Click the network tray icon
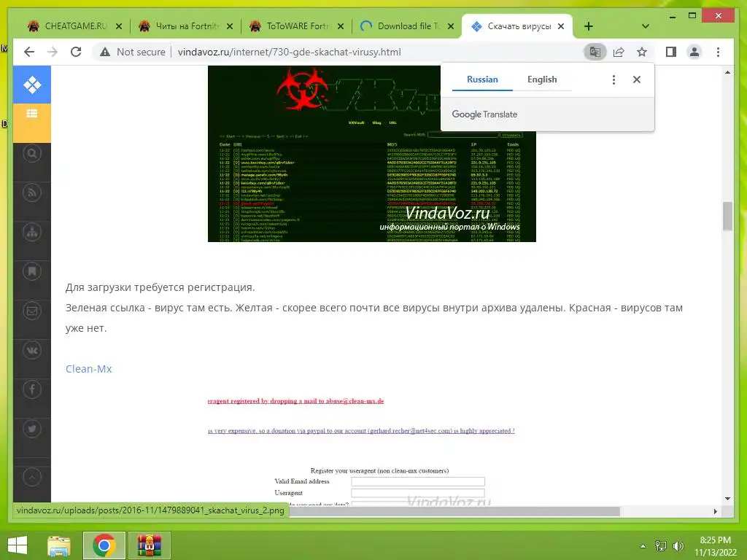 [661, 546]
